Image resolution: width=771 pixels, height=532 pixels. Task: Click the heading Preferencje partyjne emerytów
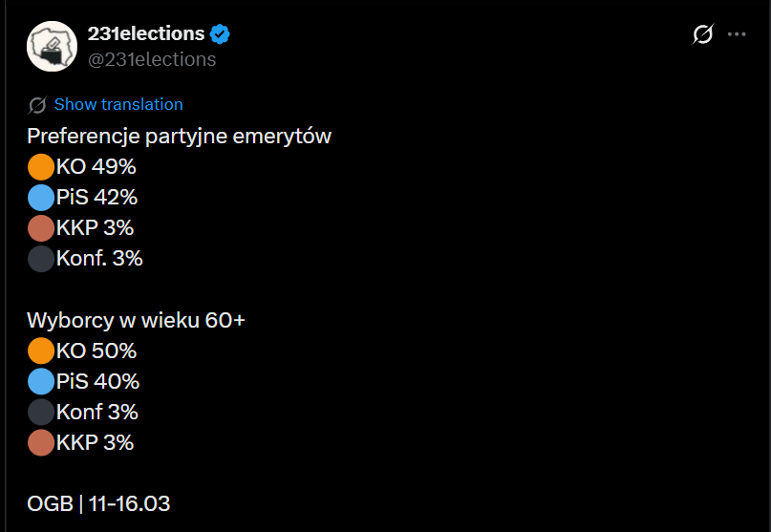(x=179, y=137)
